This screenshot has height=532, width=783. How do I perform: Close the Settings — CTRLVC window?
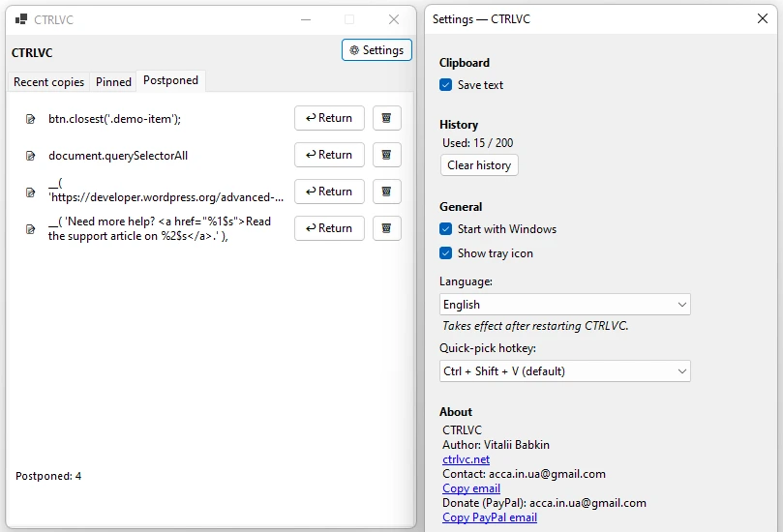click(762, 18)
